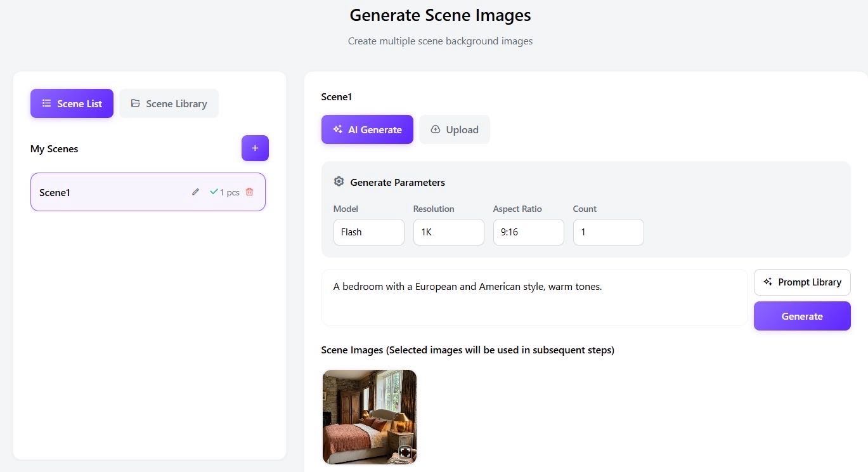Open the Model dropdown showing Flash
The height and width of the screenshot is (472, 868).
tap(368, 232)
